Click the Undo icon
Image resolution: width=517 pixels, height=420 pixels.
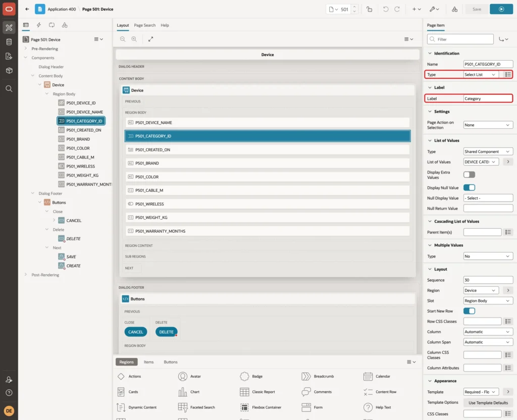385,9
